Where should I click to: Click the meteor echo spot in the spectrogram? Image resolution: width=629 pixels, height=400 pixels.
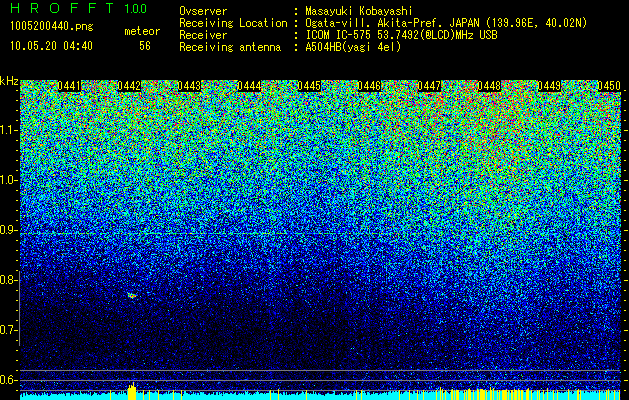132,296
